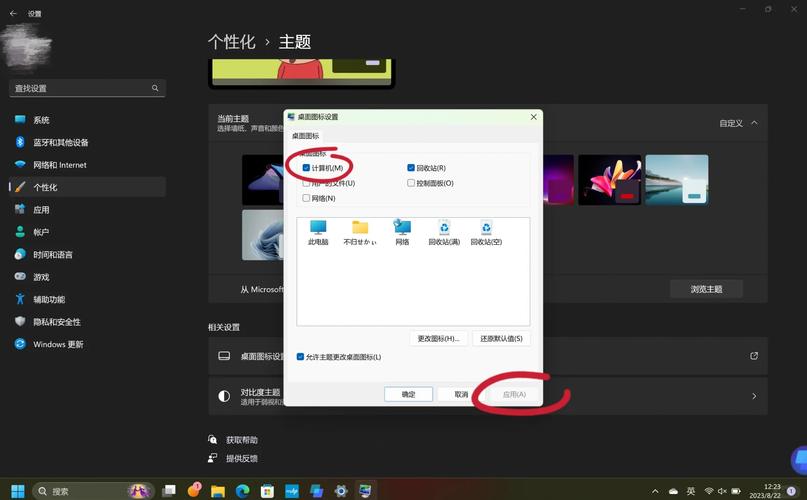Click the 取消 button
The height and width of the screenshot is (500, 807).
[x=461, y=394]
